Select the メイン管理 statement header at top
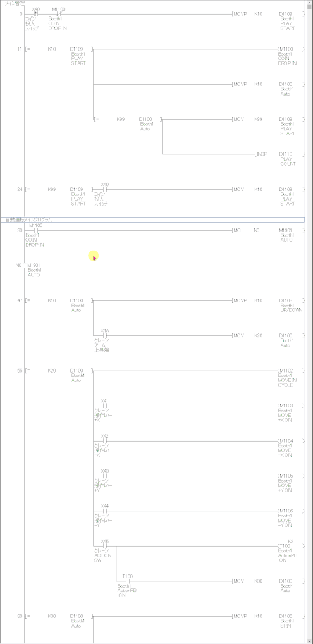Image resolution: width=313 pixels, height=644 pixels. coord(15,3)
